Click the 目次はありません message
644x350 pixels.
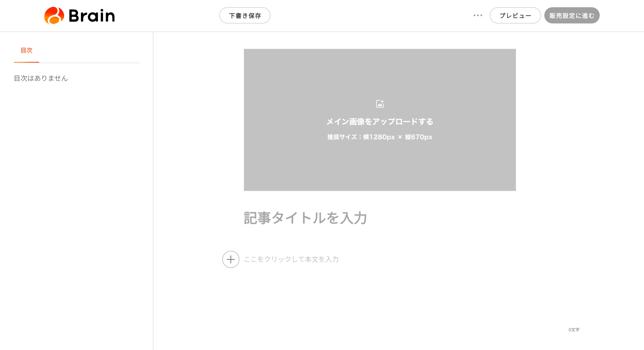41,78
